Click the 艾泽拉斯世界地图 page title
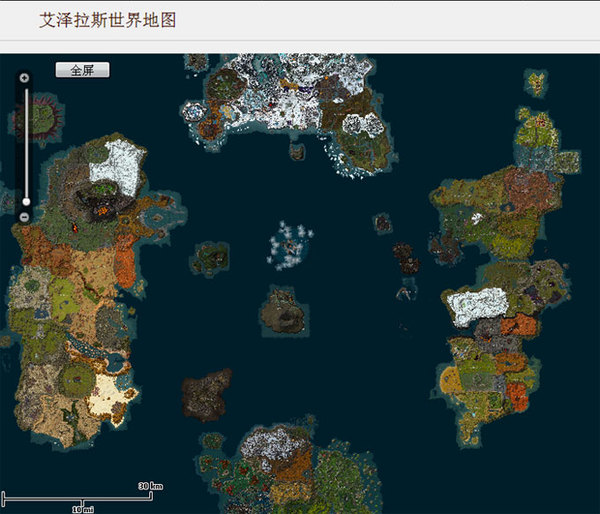The width and height of the screenshot is (600, 514). (x=107, y=20)
